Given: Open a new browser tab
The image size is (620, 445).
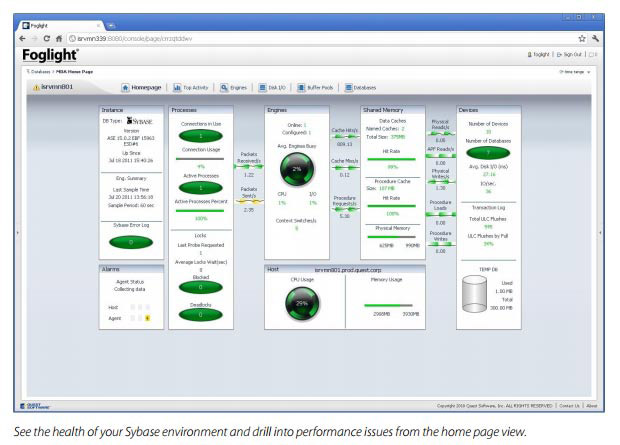Looking at the screenshot, I should 112,26.
